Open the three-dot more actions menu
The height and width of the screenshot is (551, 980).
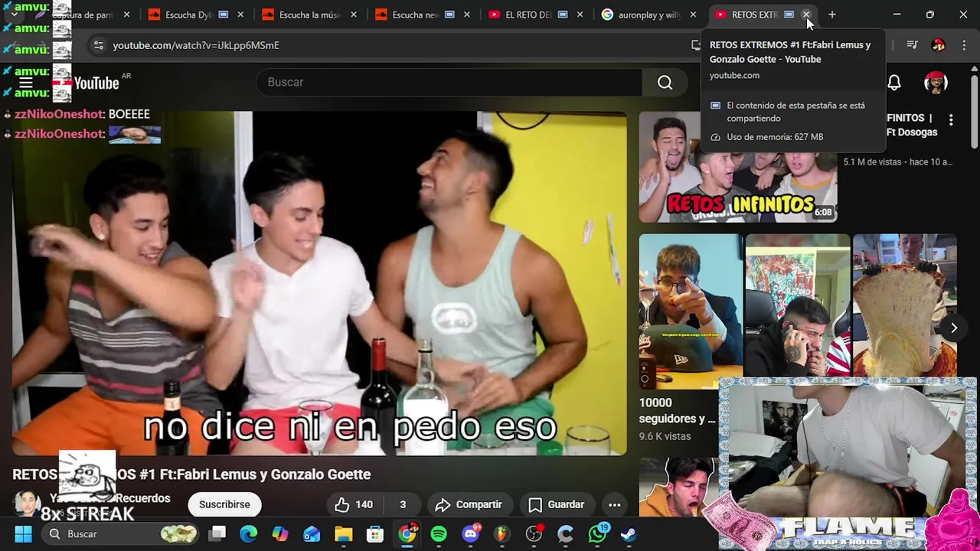point(614,504)
